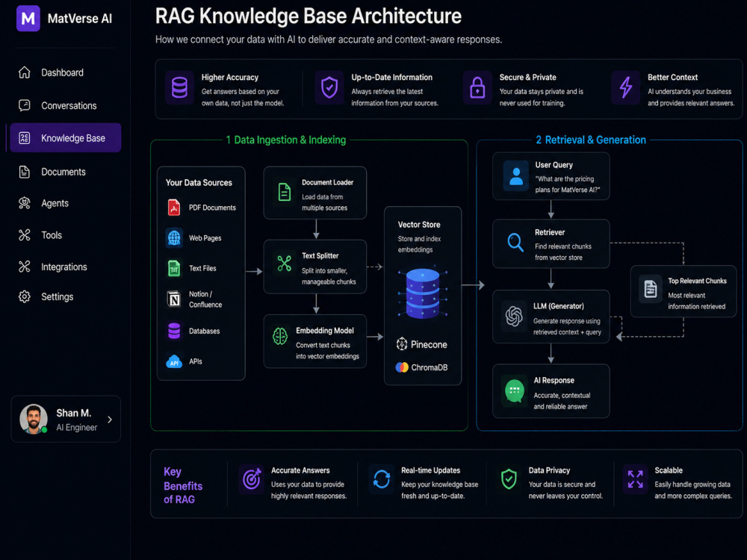This screenshot has height=560, width=747.
Task: Click the Real-time Updates refresh icon
Action: 382,479
